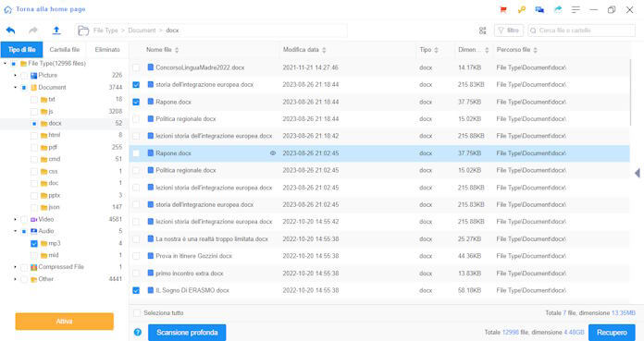Uncheck the mp3 folder checkbox
This screenshot has height=341, width=644.
point(34,244)
